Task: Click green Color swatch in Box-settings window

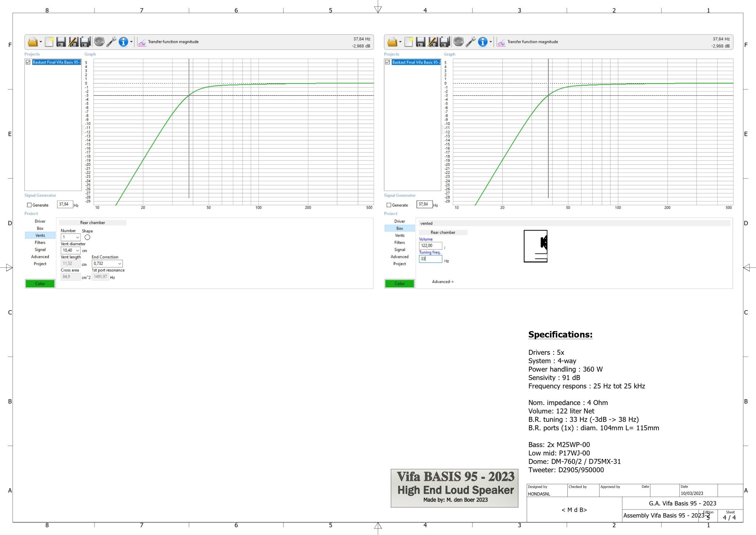Action: (x=400, y=284)
